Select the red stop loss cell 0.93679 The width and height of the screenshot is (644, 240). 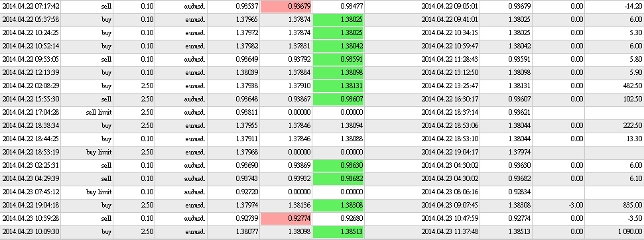click(x=286, y=6)
